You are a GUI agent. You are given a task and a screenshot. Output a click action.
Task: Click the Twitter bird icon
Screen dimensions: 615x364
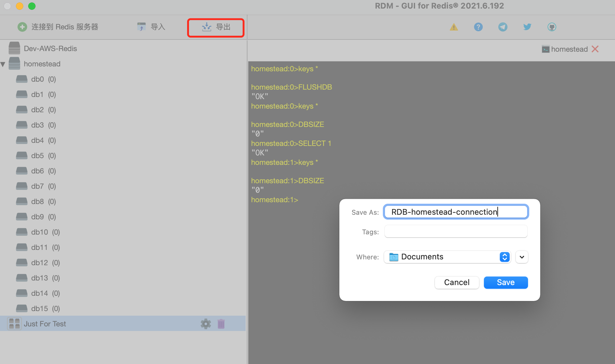(x=527, y=27)
